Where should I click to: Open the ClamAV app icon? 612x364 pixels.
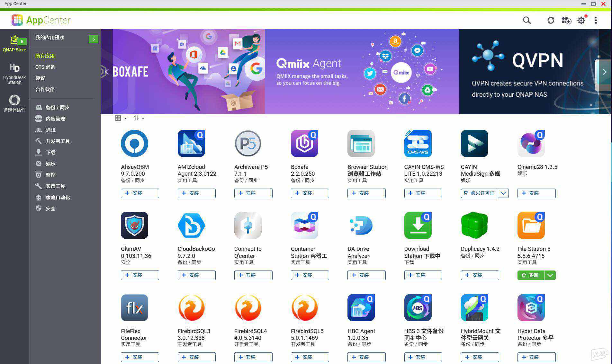[x=134, y=225]
